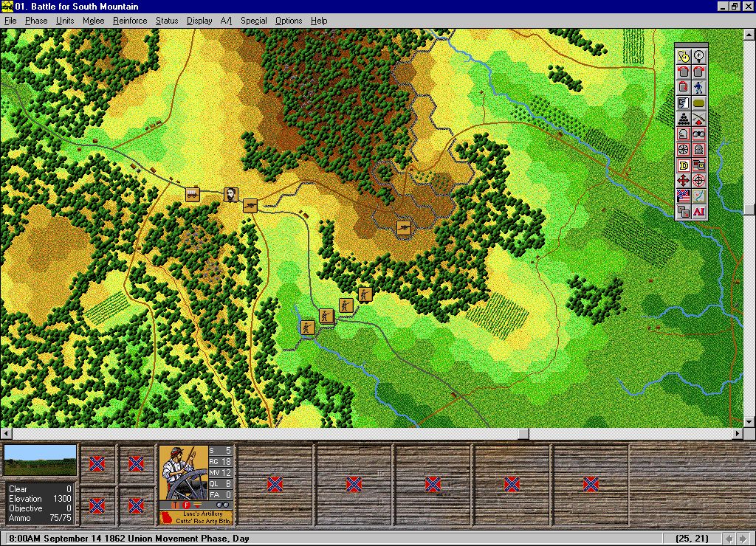Toggle the yellow D toolbar button
Screen dimensions: 756x546
(x=683, y=165)
